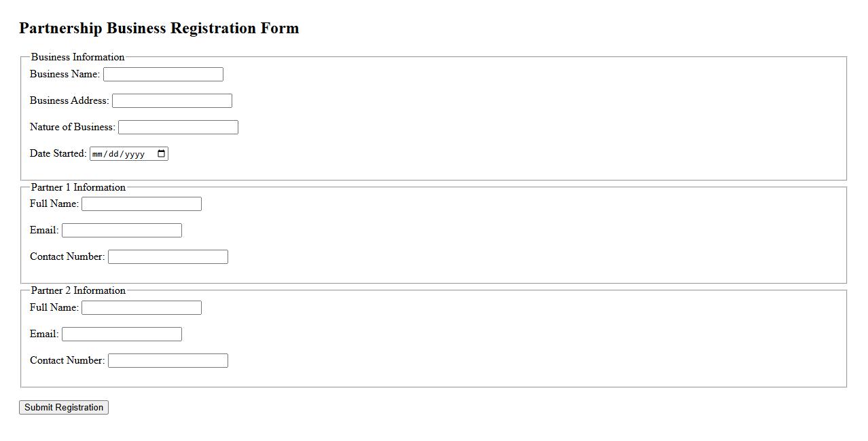This screenshot has height=441, width=868.
Task: Click the "Partner 1 Information" legend
Action: 78,187
